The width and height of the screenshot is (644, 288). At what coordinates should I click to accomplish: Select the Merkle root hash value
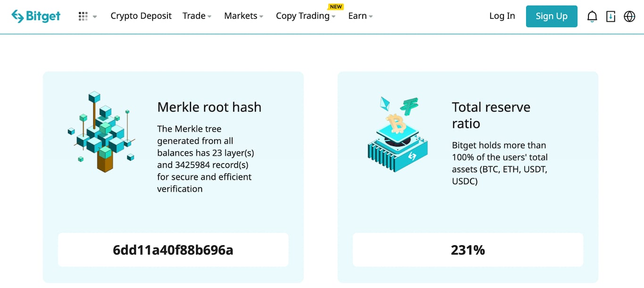pyautogui.click(x=173, y=250)
